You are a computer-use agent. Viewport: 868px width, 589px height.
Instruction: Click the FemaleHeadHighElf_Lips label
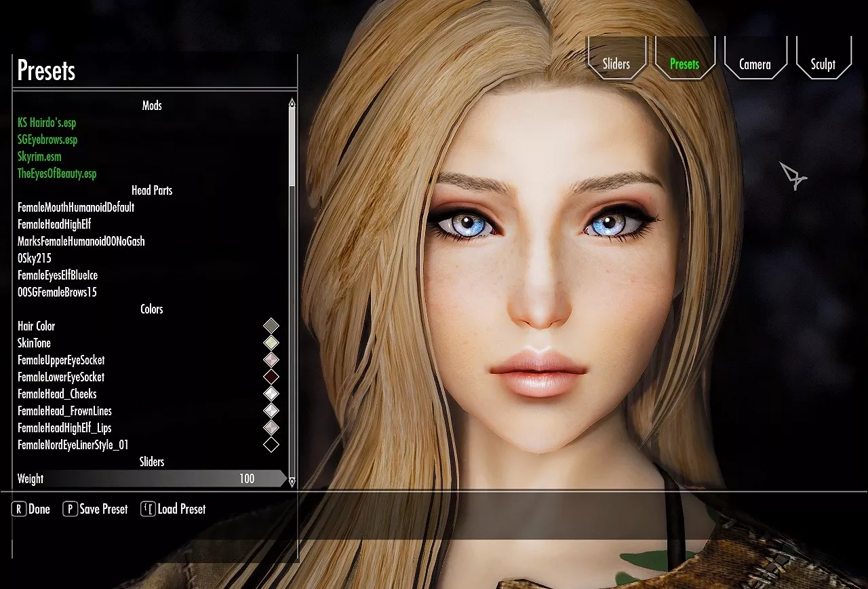64,428
